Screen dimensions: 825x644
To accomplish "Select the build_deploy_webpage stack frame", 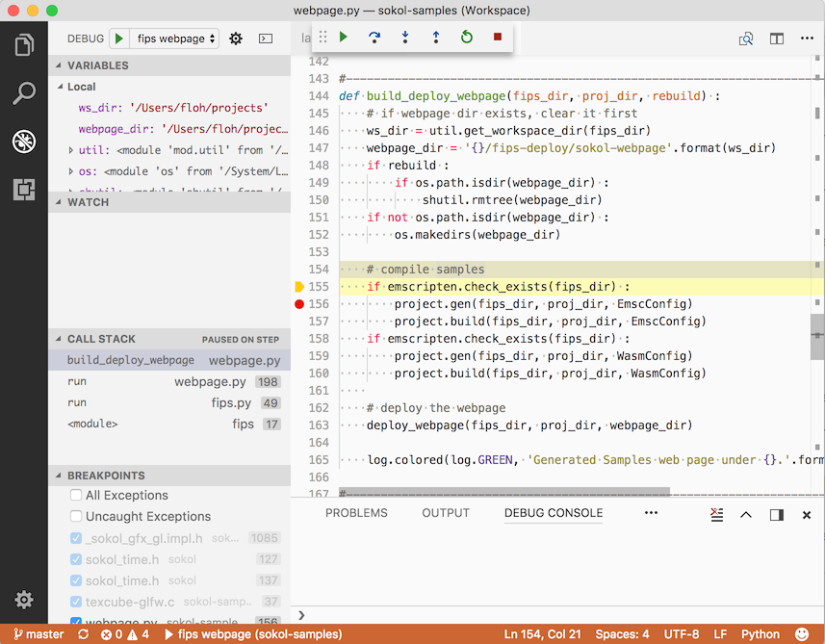I will (x=168, y=360).
